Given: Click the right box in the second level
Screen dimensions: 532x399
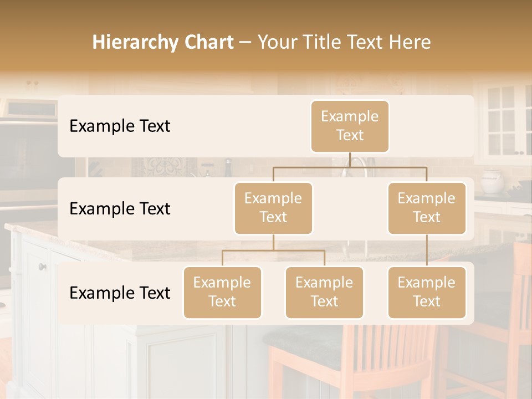Looking at the screenshot, I should pyautogui.click(x=427, y=208).
